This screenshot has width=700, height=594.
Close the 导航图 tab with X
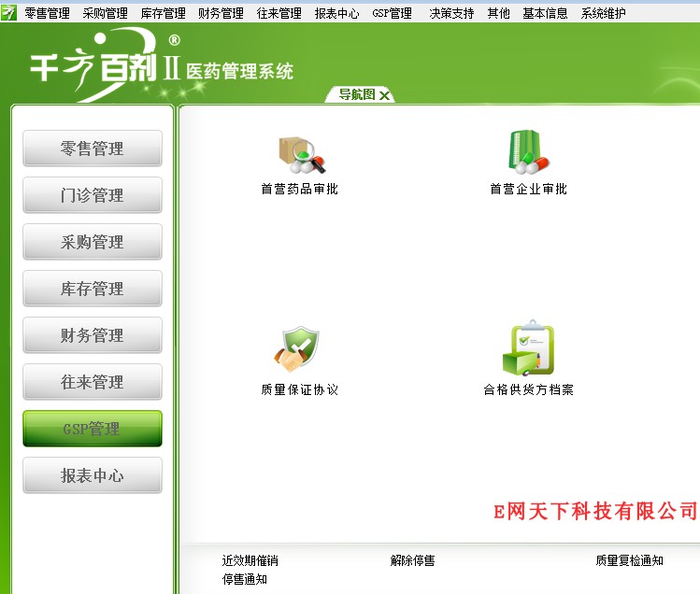click(x=384, y=95)
